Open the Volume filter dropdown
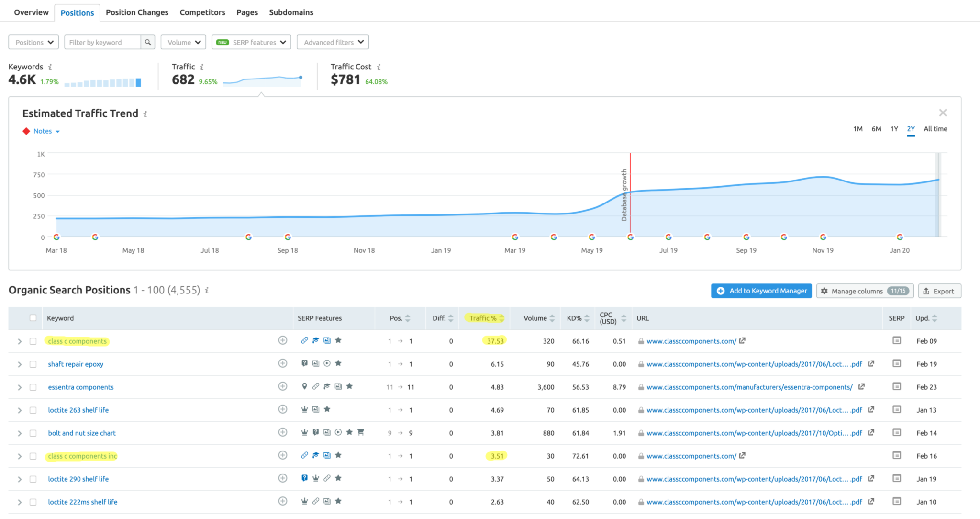Image resolution: width=980 pixels, height=519 pixels. tap(184, 42)
